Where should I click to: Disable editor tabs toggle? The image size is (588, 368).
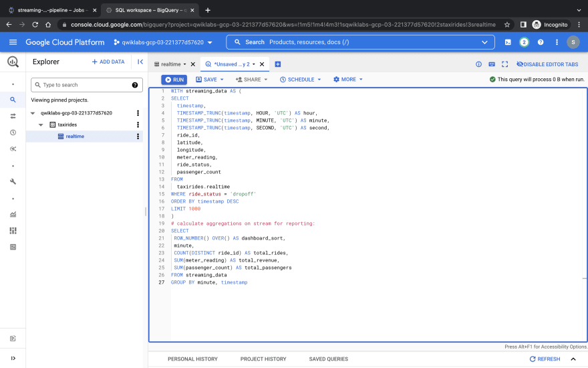547,64
